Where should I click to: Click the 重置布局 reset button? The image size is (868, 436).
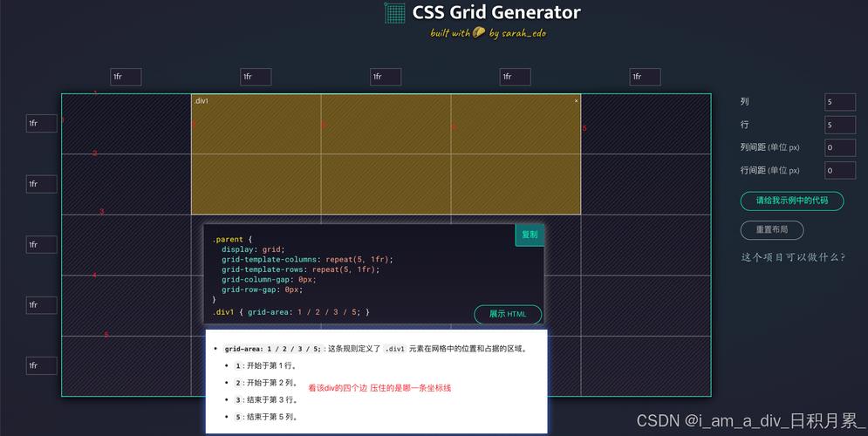[x=772, y=229]
